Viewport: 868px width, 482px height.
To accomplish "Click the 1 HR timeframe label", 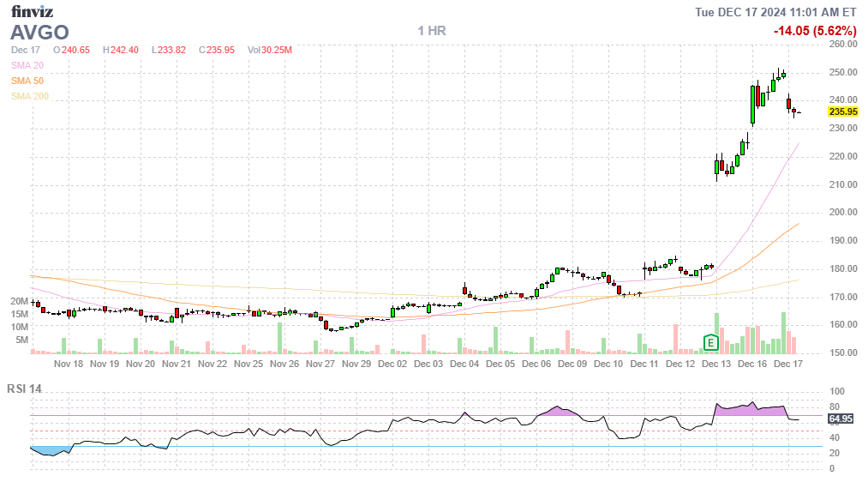I will point(432,31).
